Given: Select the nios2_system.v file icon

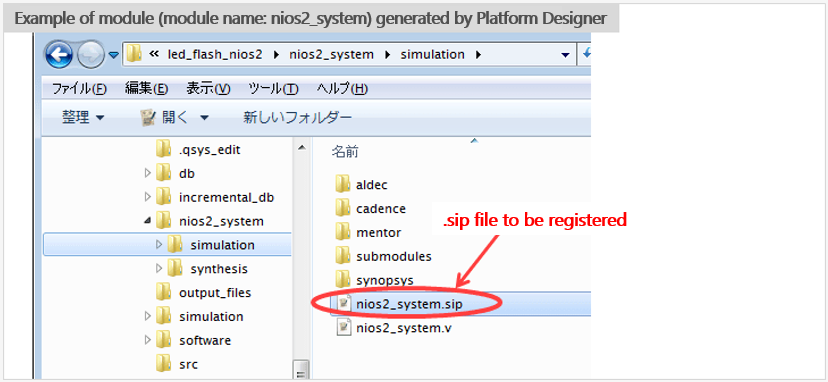Looking at the screenshot, I should pyautogui.click(x=344, y=327).
